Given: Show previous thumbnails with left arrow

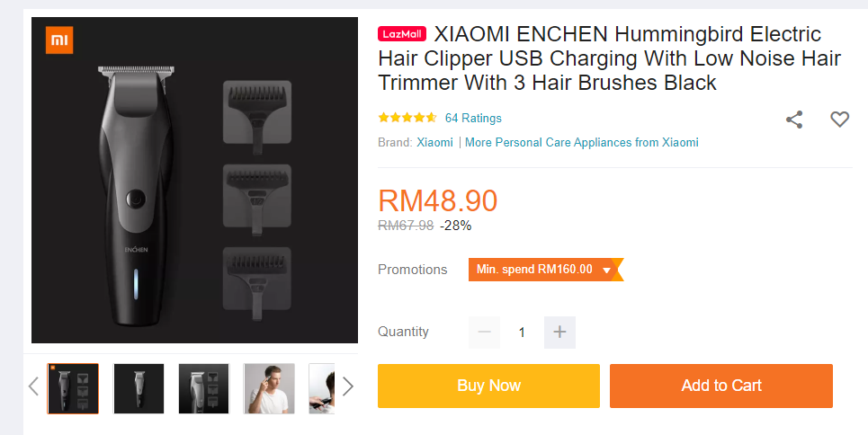Looking at the screenshot, I should (33, 386).
